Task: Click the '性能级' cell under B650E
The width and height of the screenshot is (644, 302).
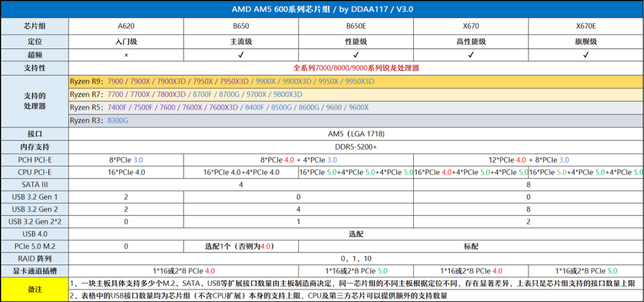Action: click(355, 42)
